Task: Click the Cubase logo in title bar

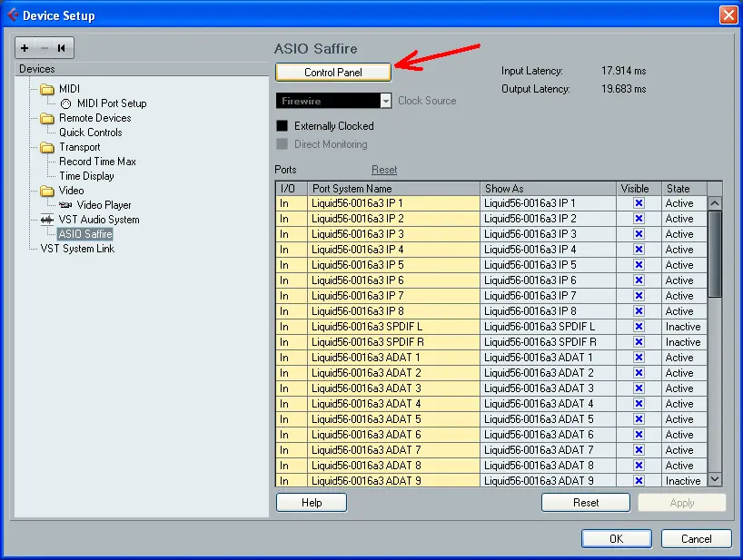Action: coord(13,15)
